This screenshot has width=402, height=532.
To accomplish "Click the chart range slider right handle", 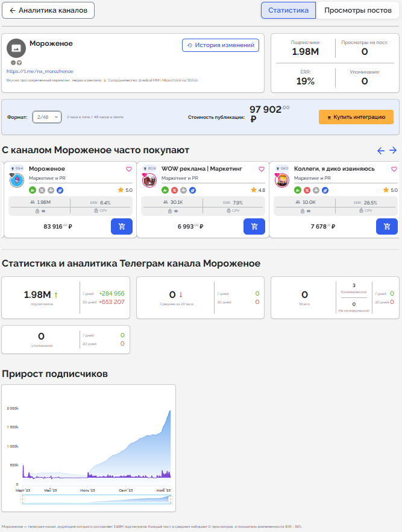I will pos(171,499).
